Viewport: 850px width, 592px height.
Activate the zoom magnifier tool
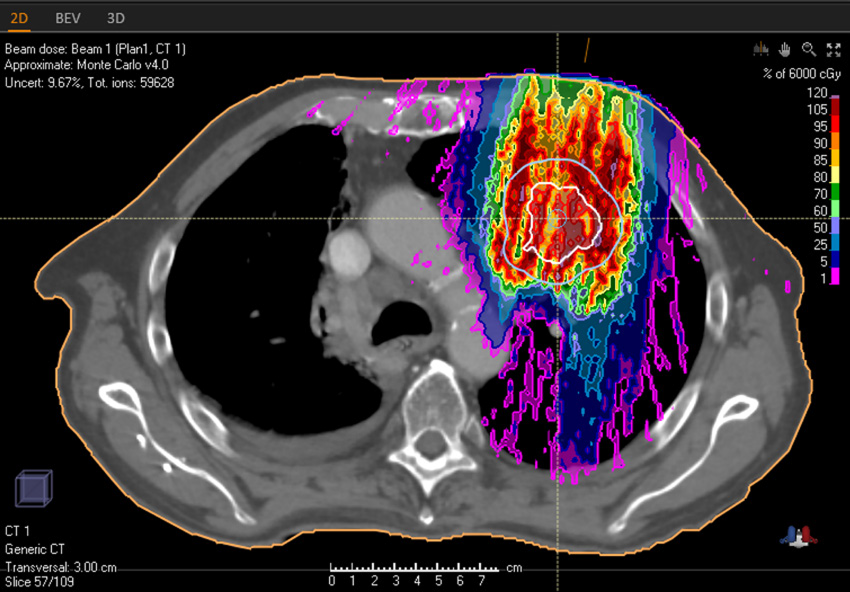[808, 48]
